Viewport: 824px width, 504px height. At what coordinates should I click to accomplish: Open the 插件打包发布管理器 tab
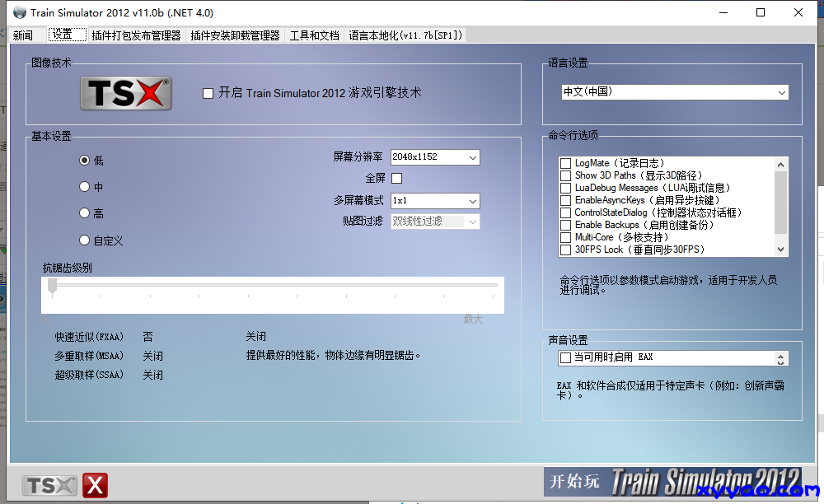(136, 35)
